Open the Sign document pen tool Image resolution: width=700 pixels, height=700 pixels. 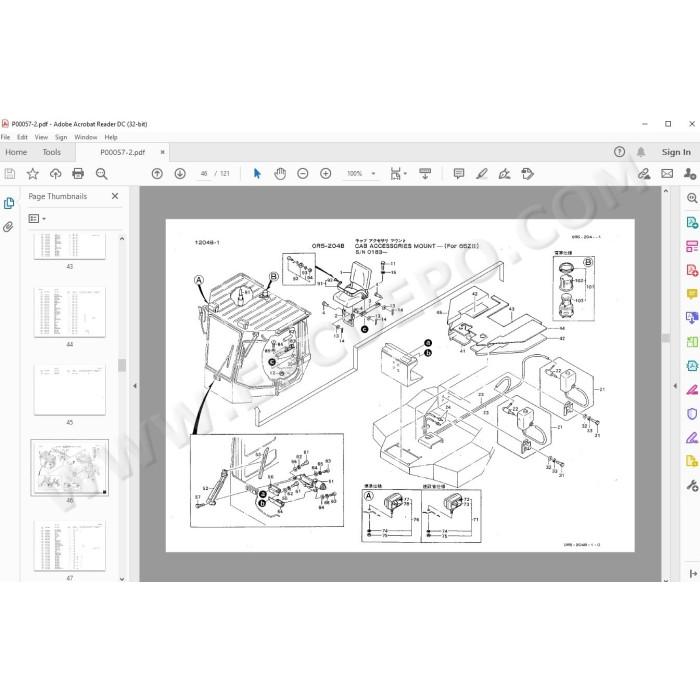504,174
